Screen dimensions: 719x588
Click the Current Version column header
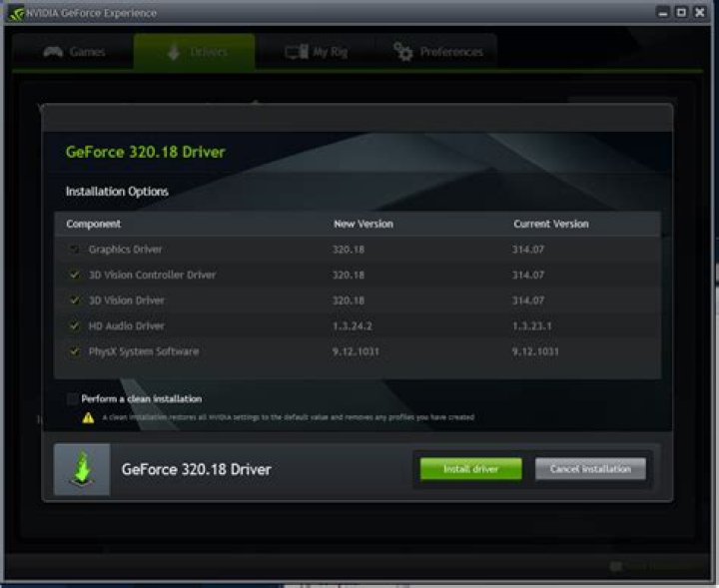point(550,224)
